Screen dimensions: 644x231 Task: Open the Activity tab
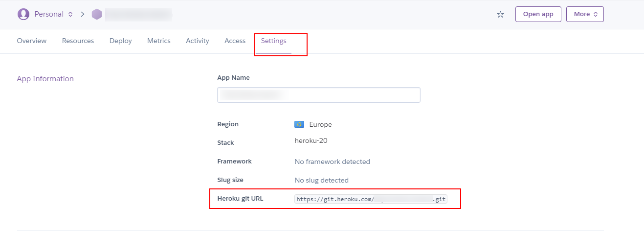[198, 41]
